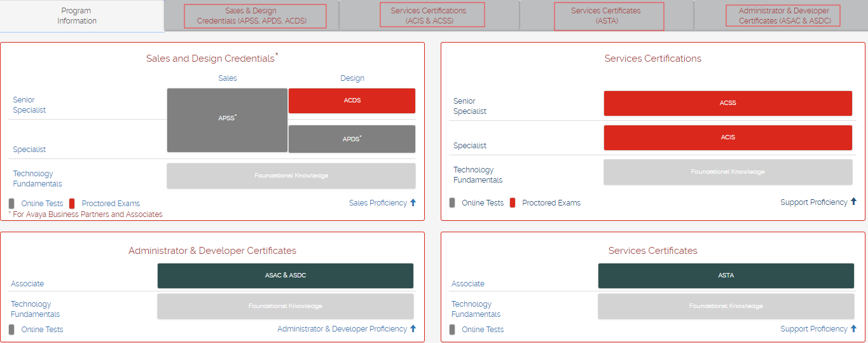
Task: Click Online Tests label in Sales and Design Credentials
Action: (42, 204)
